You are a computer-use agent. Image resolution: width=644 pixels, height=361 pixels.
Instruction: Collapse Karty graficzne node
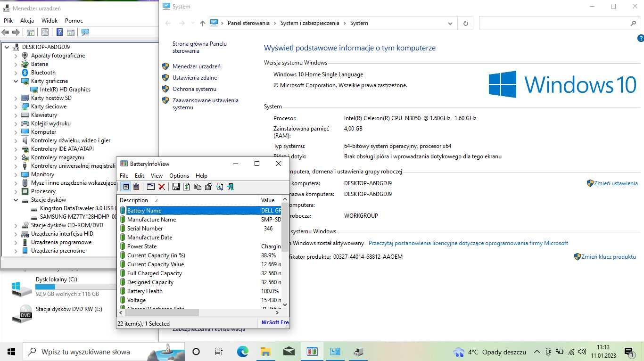pyautogui.click(x=16, y=81)
